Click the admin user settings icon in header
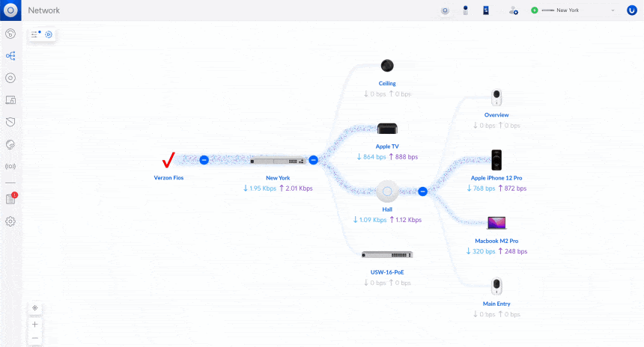The width and height of the screenshot is (644, 347). [x=513, y=10]
